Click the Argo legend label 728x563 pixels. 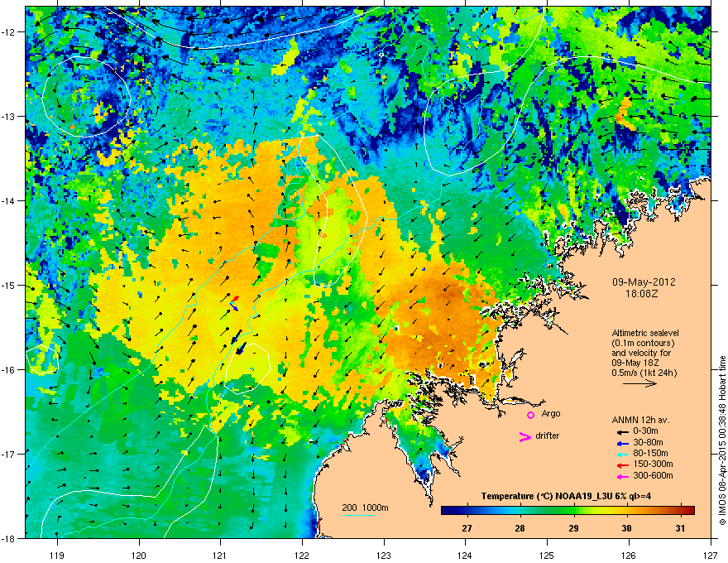[x=551, y=413]
